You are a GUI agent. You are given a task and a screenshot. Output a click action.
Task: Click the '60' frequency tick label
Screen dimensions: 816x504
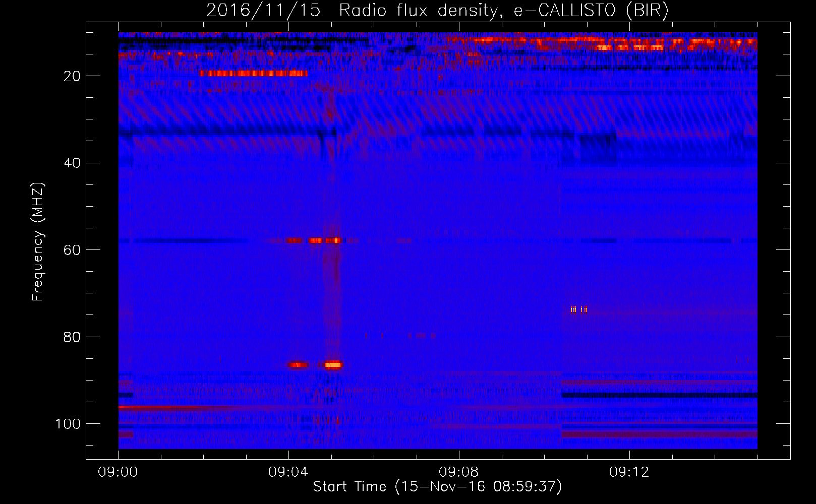(73, 250)
